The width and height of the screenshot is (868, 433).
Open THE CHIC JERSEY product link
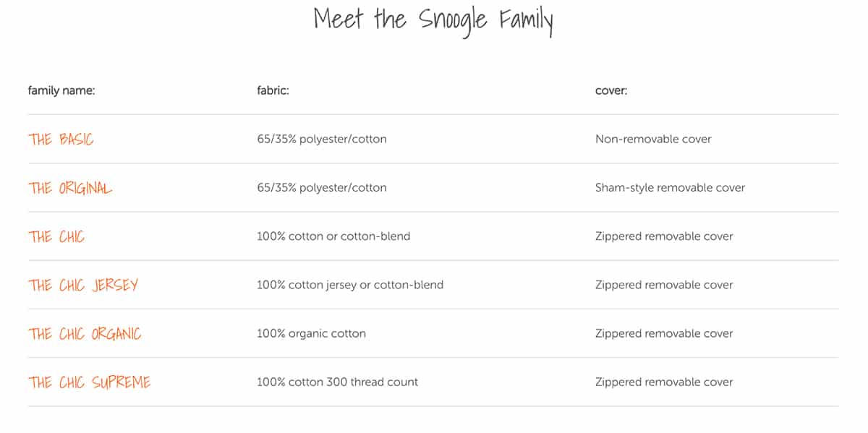tap(83, 285)
